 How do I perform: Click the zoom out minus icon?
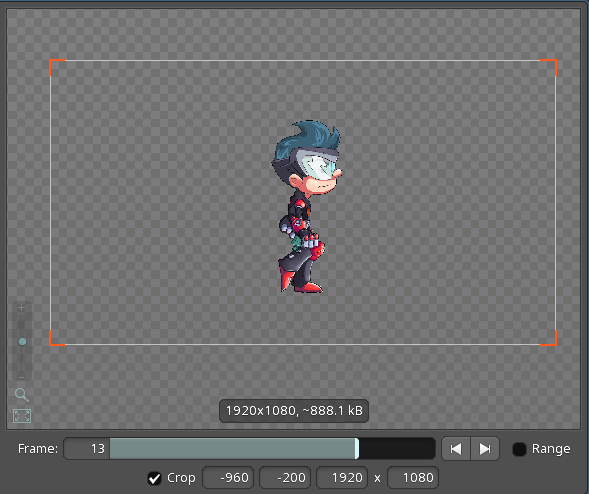pos(21,377)
